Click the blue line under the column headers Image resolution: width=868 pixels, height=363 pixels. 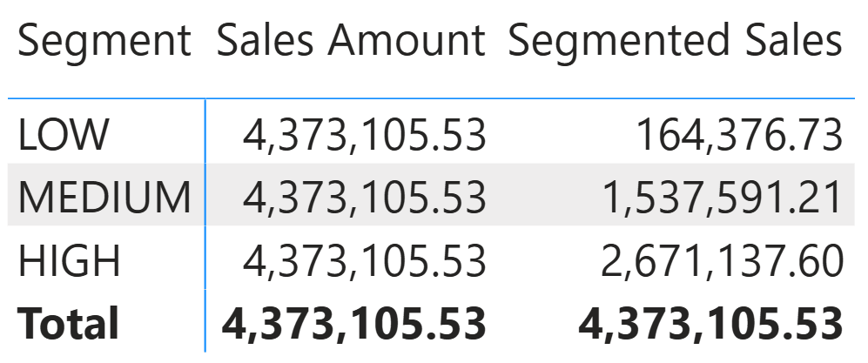[x=435, y=99]
